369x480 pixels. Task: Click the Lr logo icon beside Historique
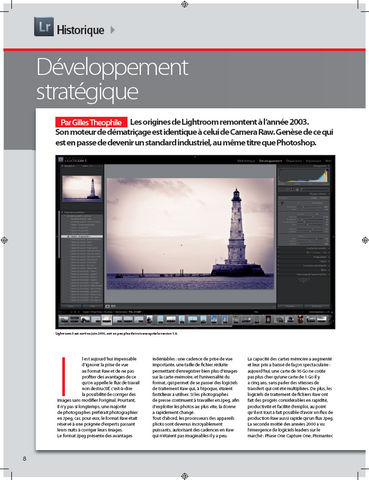[x=44, y=27]
